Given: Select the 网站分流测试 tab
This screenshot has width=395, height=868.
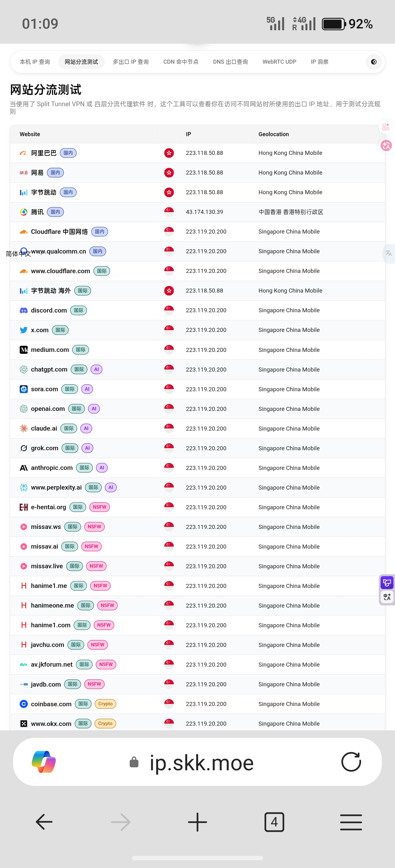Looking at the screenshot, I should 81,62.
